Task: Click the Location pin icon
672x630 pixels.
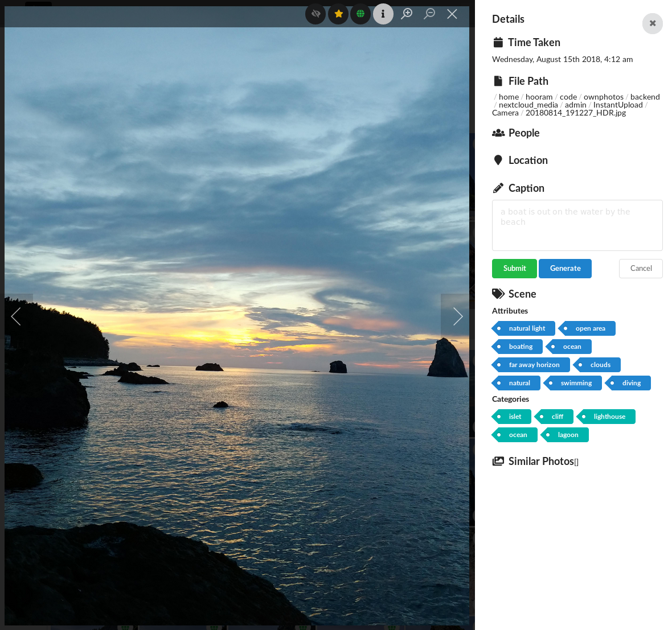Action: pyautogui.click(x=498, y=159)
